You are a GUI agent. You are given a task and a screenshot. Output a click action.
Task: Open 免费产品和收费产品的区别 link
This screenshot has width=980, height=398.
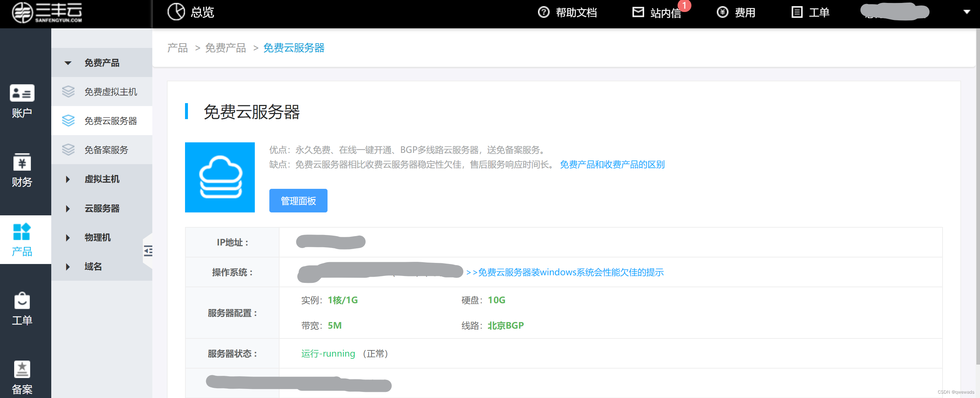tap(612, 164)
